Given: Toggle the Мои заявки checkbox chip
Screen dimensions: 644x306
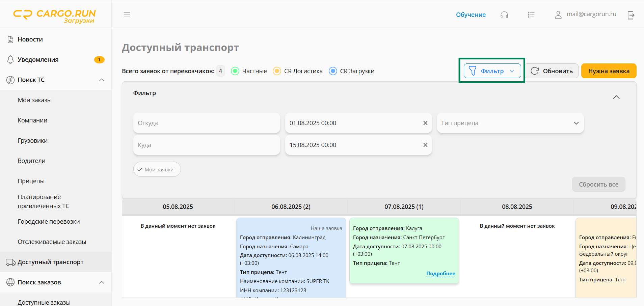Looking at the screenshot, I should tap(157, 169).
